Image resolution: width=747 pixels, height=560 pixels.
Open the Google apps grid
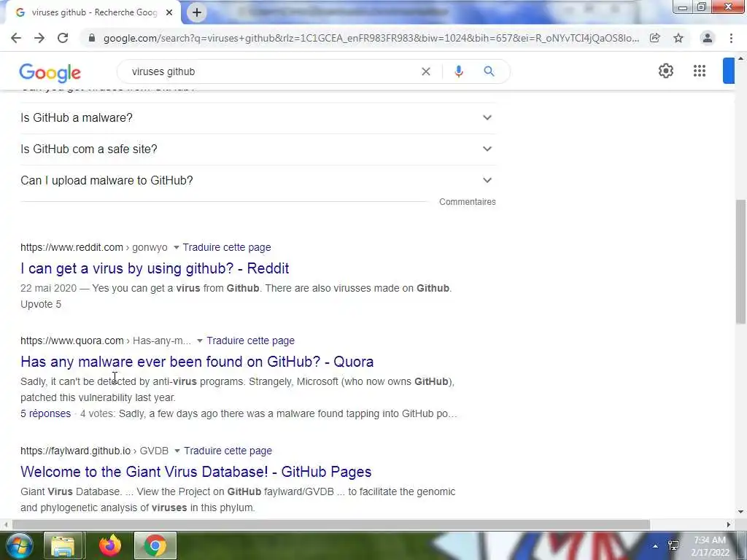coord(700,71)
